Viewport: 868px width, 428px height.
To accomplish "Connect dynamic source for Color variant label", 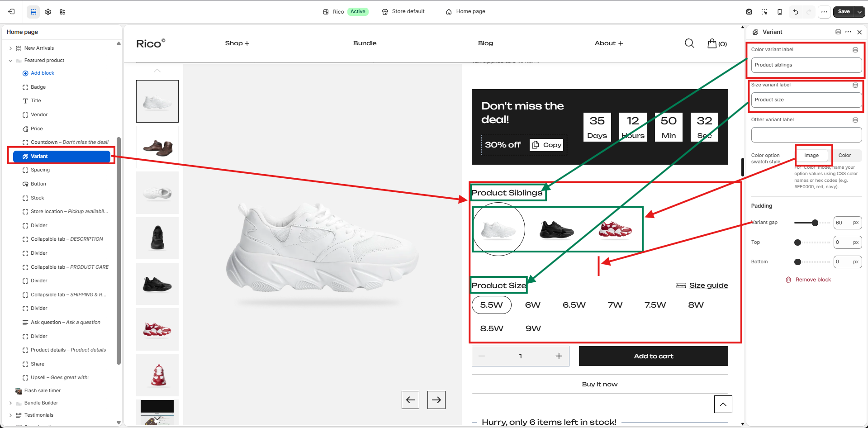I will [855, 50].
